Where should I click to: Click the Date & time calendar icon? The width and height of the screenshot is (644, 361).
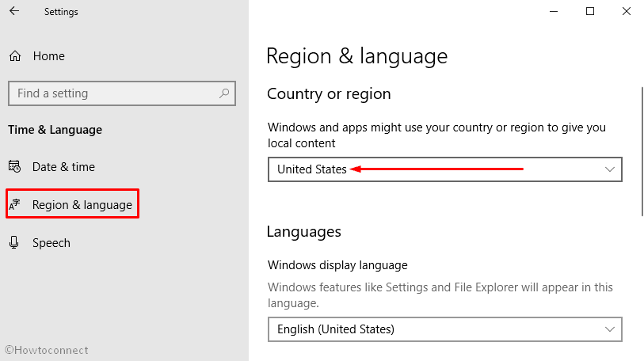[14, 166]
